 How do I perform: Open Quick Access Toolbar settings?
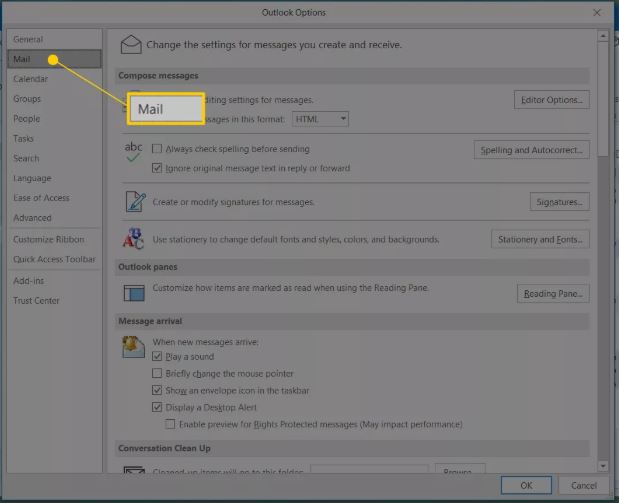pyautogui.click(x=54, y=259)
